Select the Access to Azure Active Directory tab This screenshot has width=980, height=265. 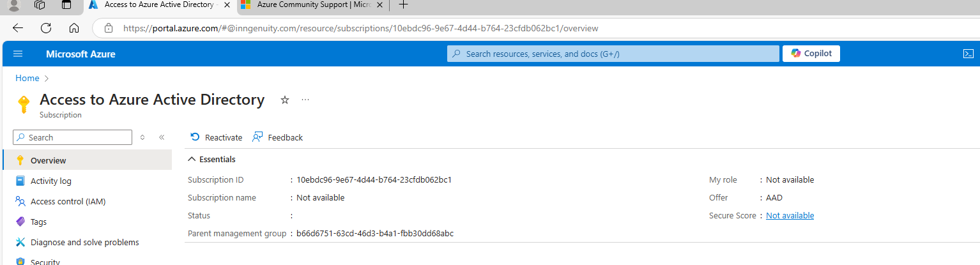[160, 5]
